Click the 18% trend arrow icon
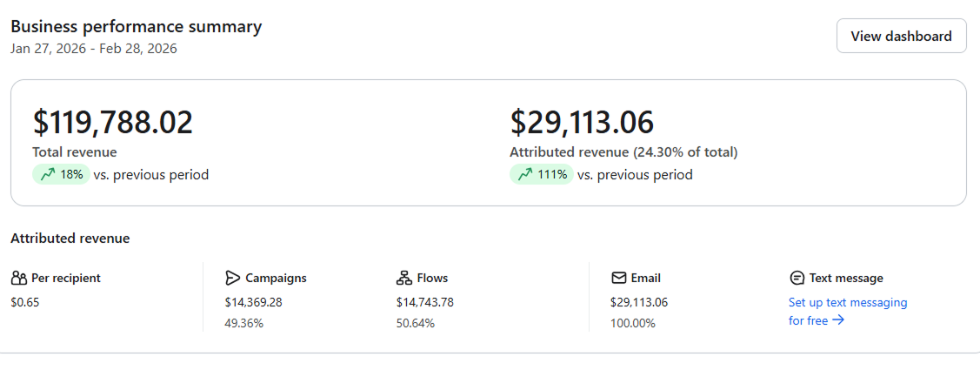 tap(47, 175)
